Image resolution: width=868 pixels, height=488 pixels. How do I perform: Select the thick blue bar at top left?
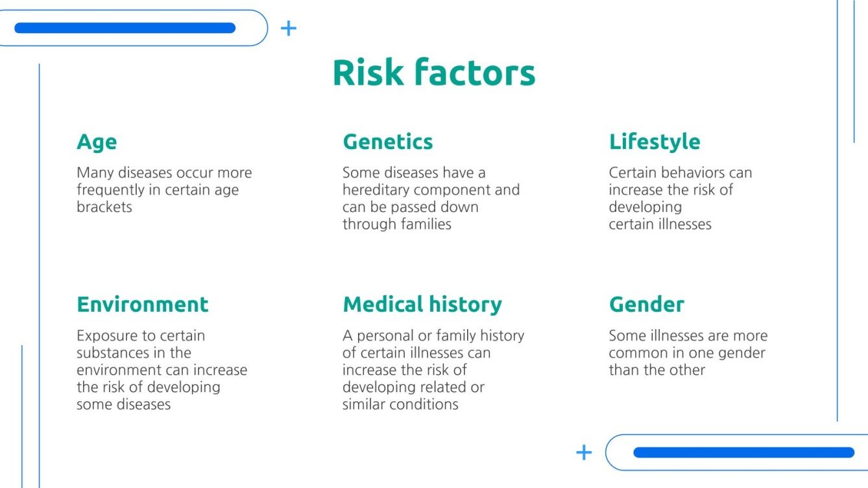tap(125, 28)
